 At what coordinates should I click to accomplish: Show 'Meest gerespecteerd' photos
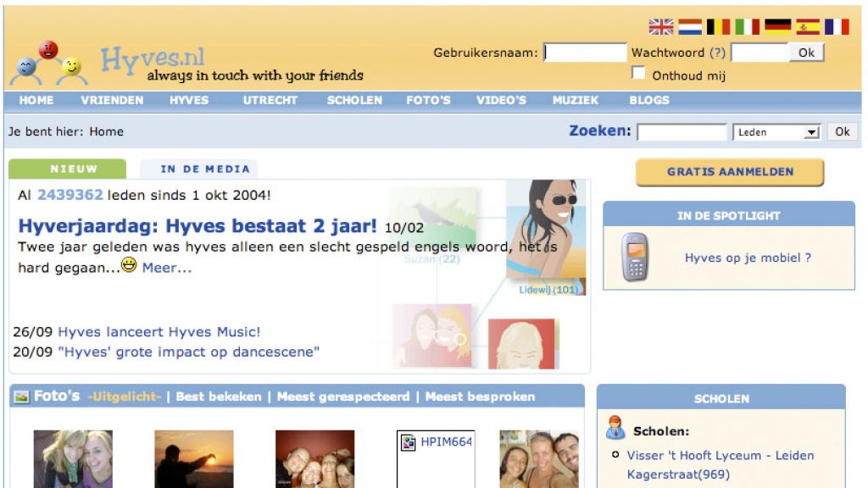tap(344, 396)
